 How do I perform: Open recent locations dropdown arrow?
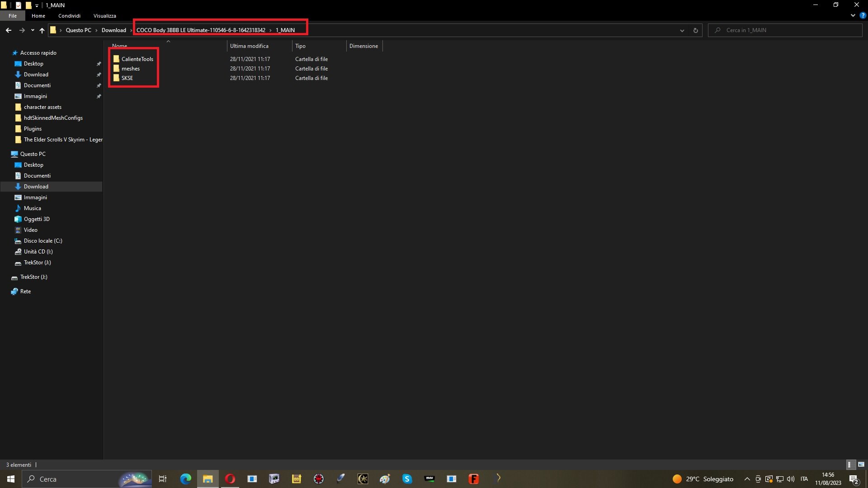point(33,30)
